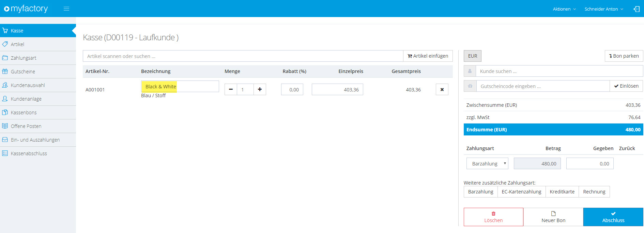Click the Endsumme (EUR) row
The height and width of the screenshot is (233, 644).
pos(553,130)
